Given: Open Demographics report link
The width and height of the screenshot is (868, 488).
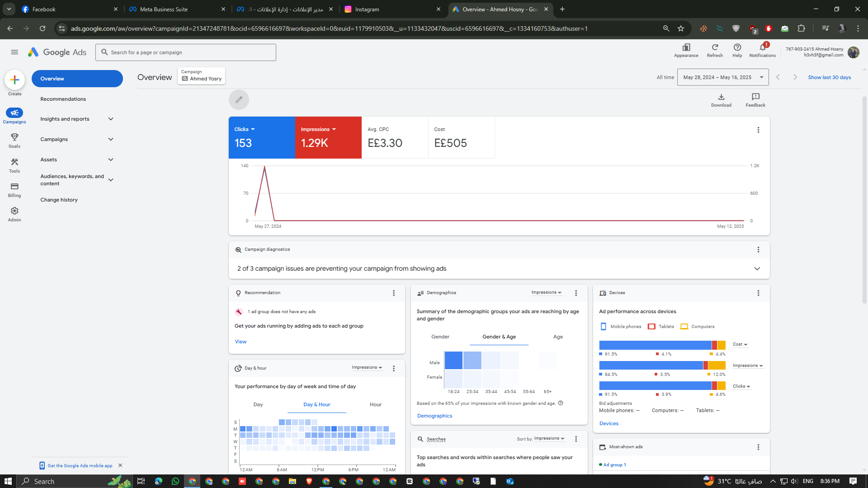Looking at the screenshot, I should click(434, 416).
